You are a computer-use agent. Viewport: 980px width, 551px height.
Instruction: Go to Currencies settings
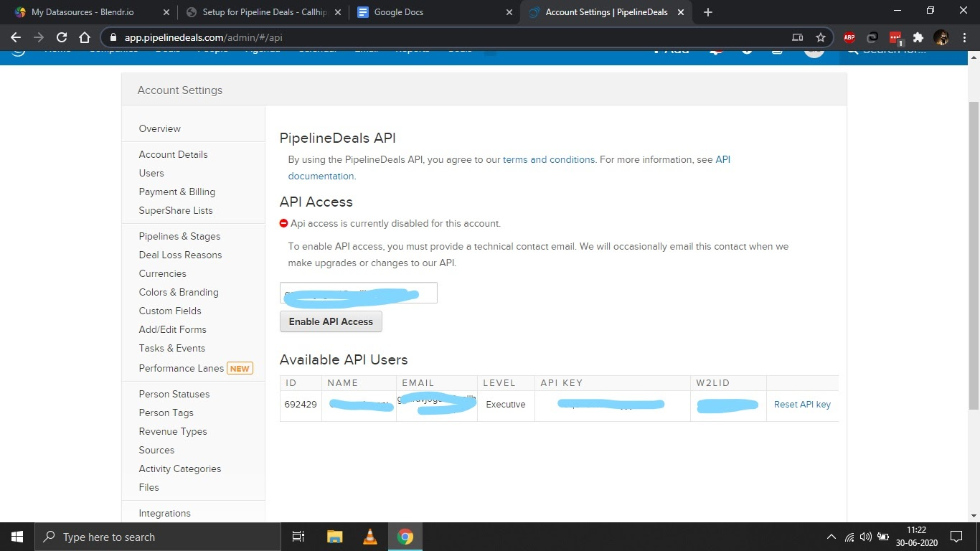tap(163, 273)
